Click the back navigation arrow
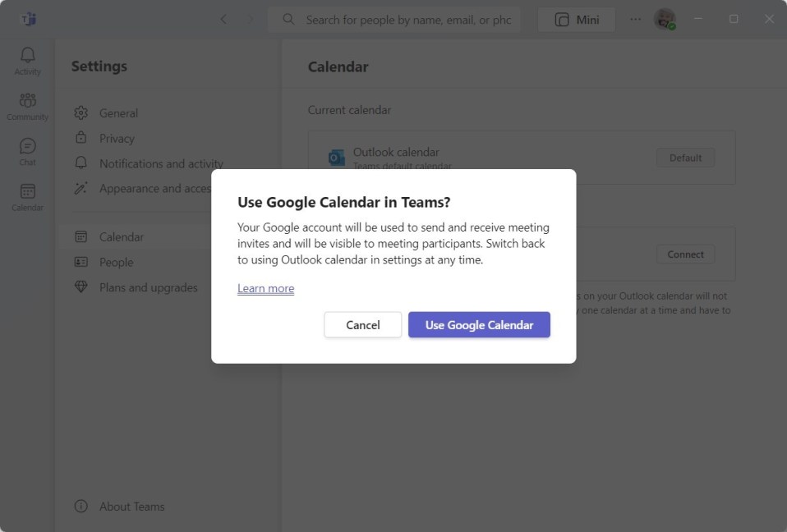This screenshot has height=532, width=787. [223, 20]
